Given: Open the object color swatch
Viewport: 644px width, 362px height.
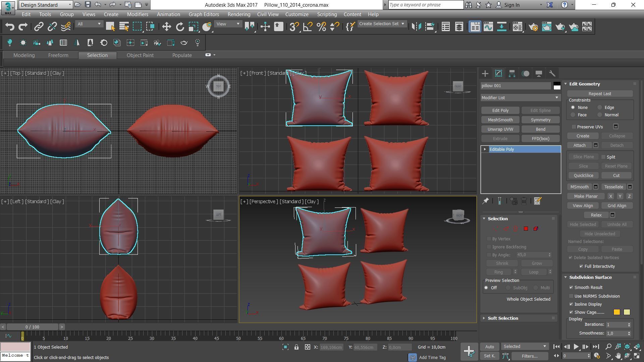Looking at the screenshot, I should point(557,86).
